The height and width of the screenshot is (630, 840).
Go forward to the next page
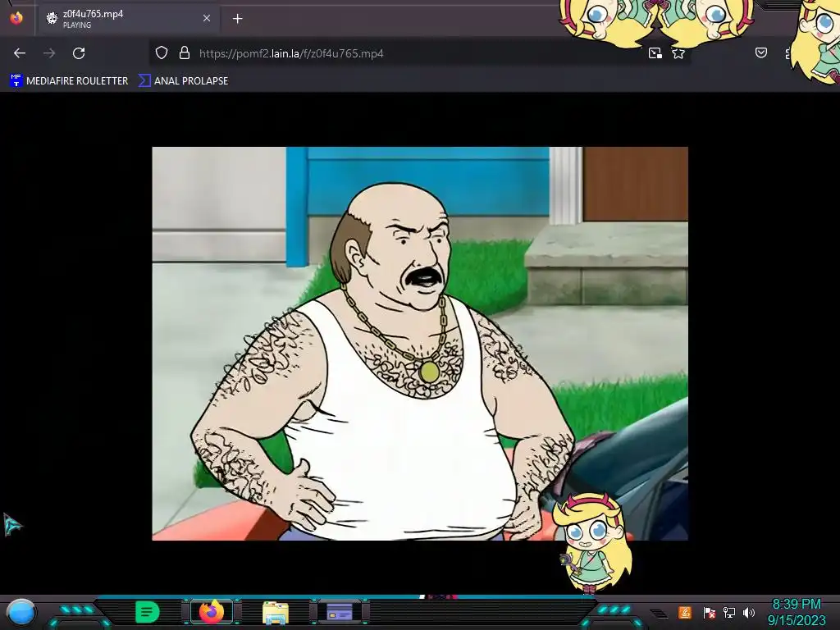tap(49, 53)
